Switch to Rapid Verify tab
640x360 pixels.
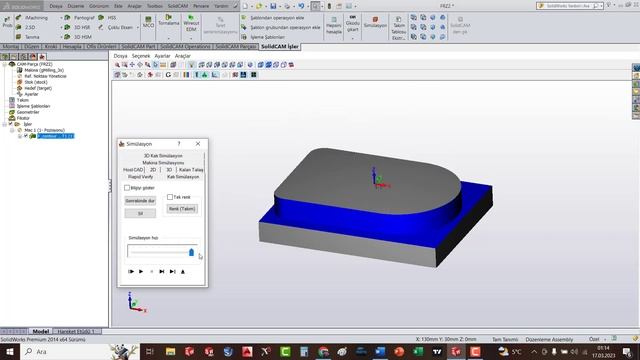pyautogui.click(x=140, y=177)
